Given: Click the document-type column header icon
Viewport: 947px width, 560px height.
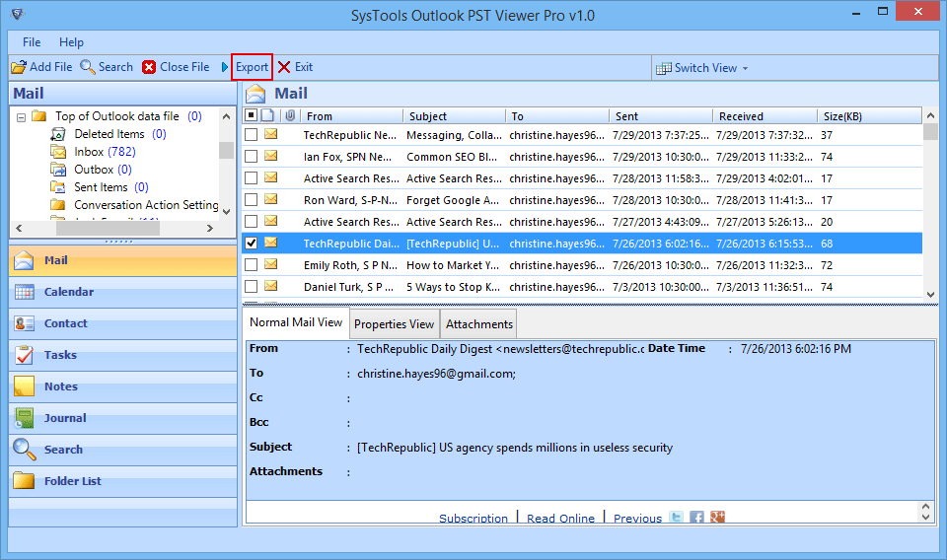Looking at the screenshot, I should (x=267, y=115).
